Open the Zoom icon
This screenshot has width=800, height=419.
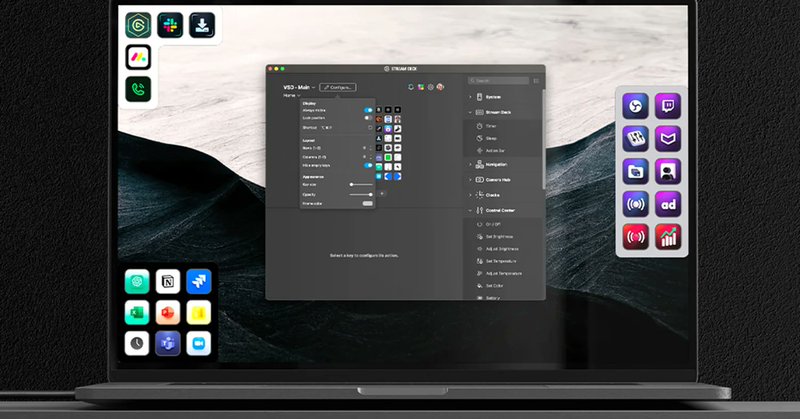tap(199, 343)
